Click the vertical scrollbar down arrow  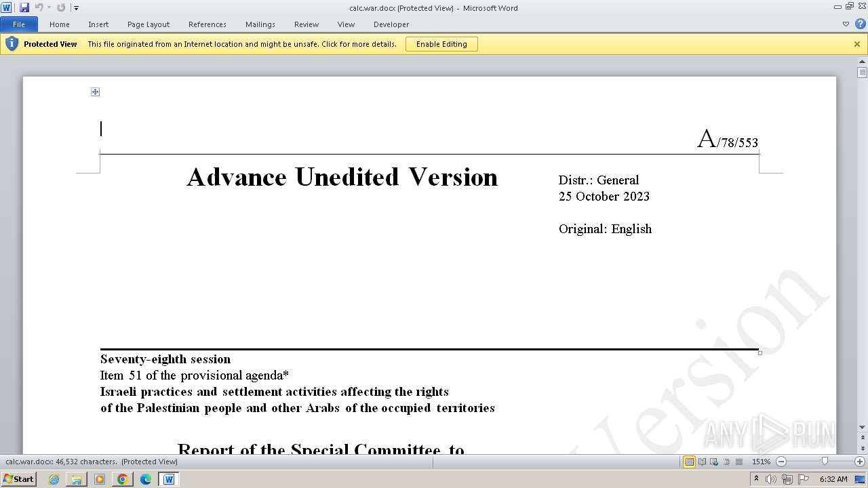862,428
